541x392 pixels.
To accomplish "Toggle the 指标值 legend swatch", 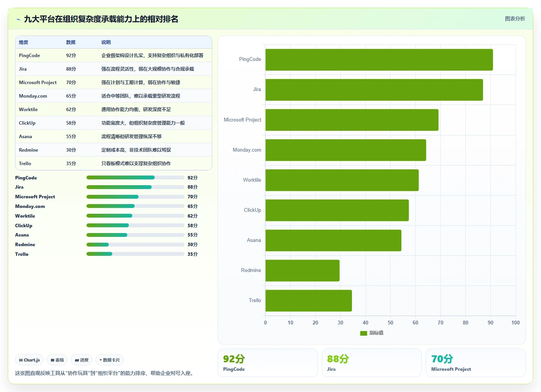I will point(363,333).
